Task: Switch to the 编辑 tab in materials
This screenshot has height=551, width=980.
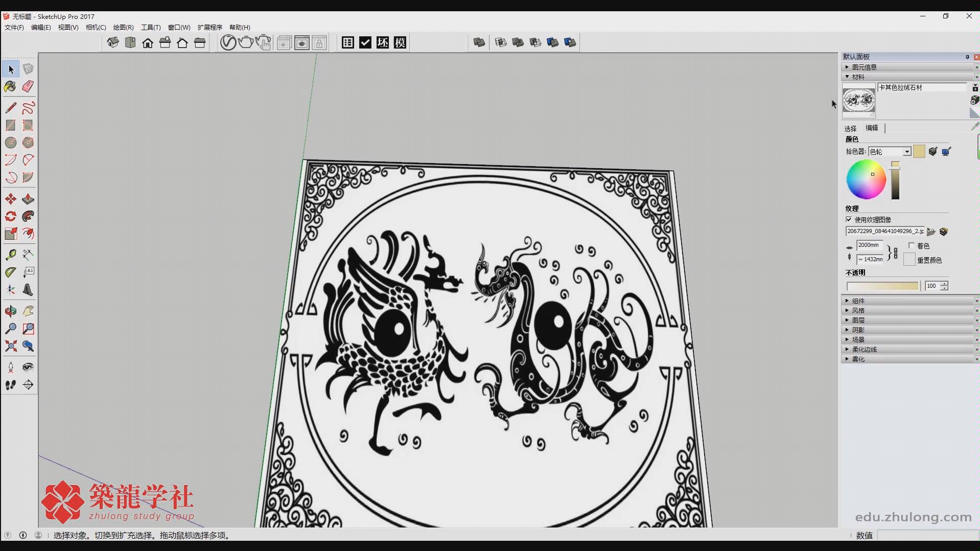Action: [872, 128]
